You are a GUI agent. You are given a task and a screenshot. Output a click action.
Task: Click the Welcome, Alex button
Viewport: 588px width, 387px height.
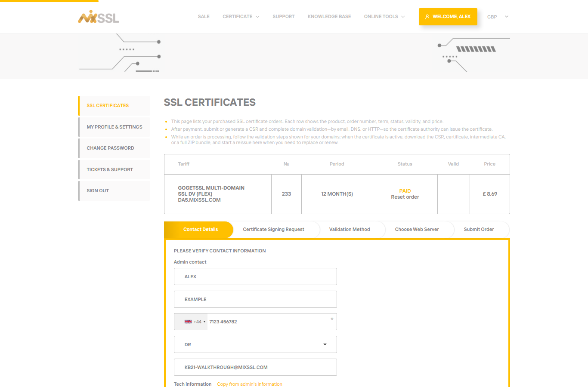(x=448, y=17)
